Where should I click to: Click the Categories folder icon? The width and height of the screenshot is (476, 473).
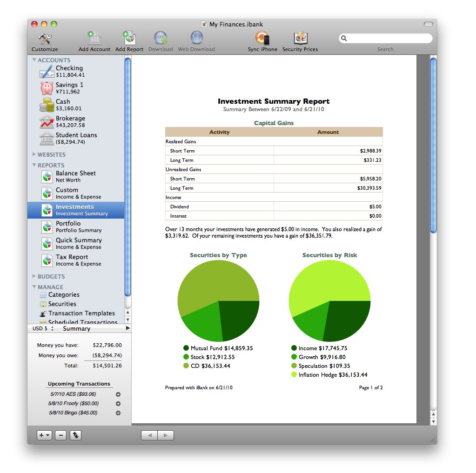[43, 295]
